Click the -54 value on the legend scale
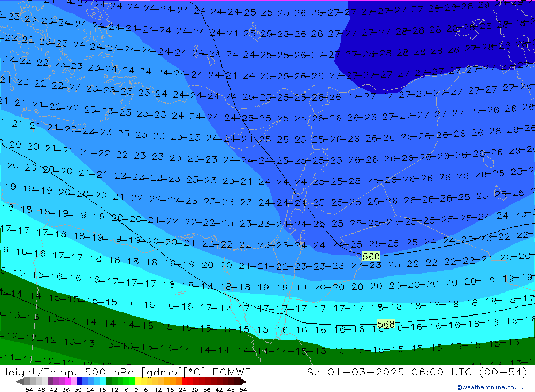Screen dimensions: 535x392 click(27, 390)
